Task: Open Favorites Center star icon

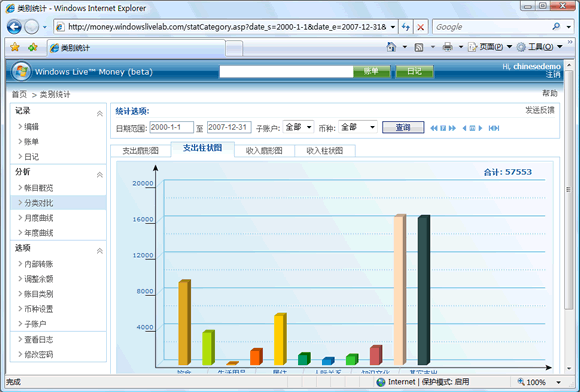Action: 15,47
